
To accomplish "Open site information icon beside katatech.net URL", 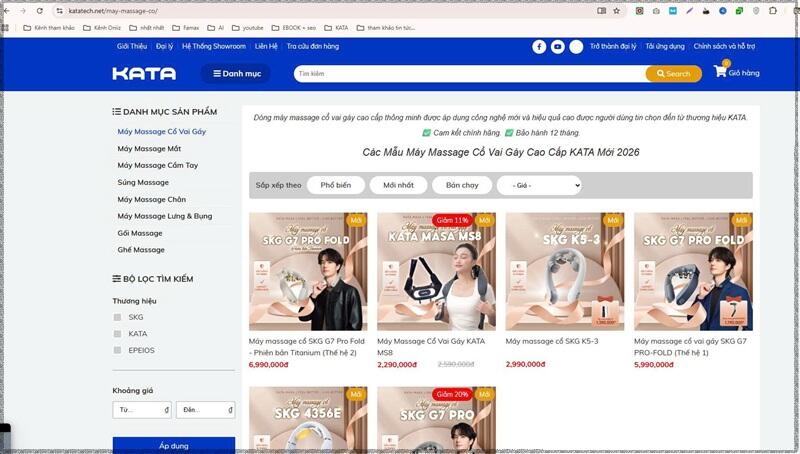I will [x=60, y=11].
